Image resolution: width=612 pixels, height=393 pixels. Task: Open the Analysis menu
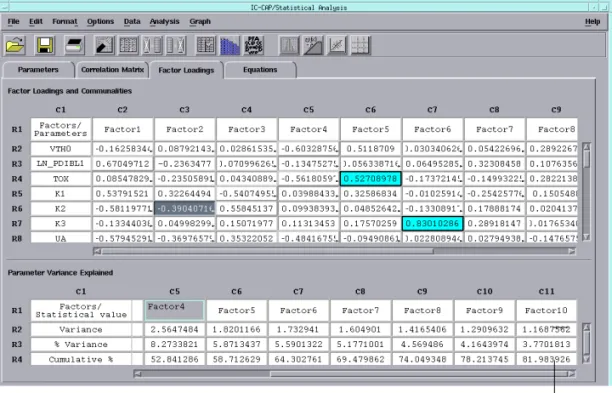click(164, 21)
